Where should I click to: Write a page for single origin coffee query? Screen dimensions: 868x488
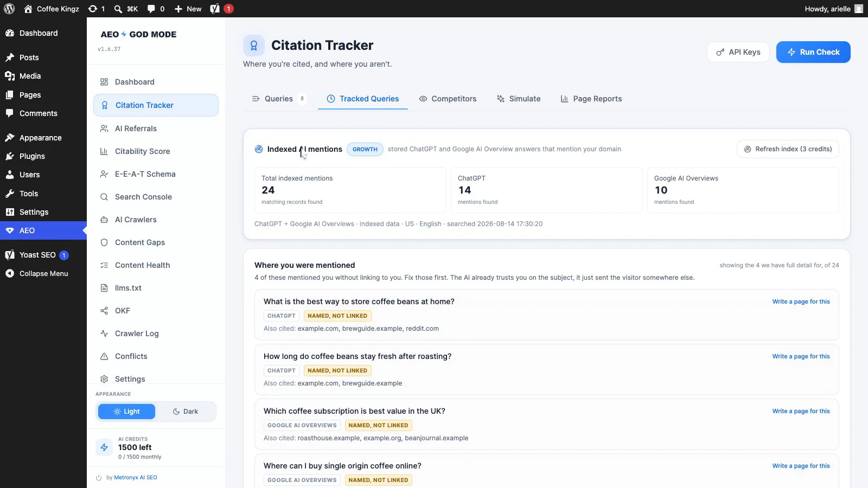pyautogui.click(x=801, y=466)
